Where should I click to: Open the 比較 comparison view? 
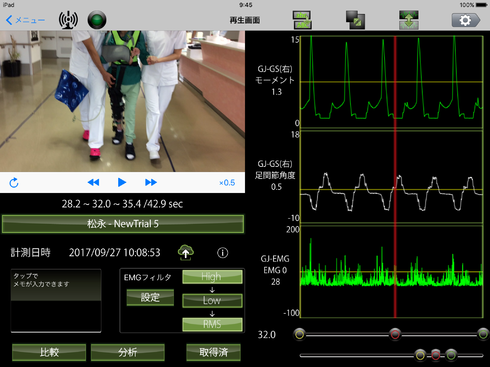coord(49,352)
